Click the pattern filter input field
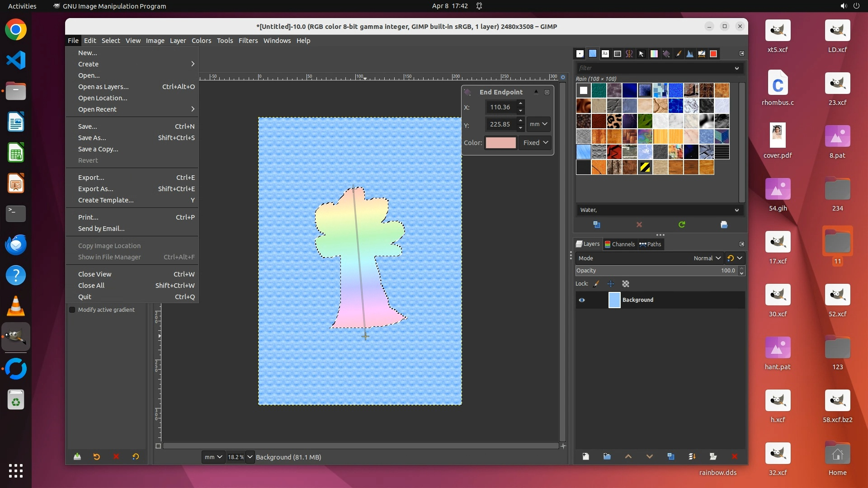 coord(656,68)
